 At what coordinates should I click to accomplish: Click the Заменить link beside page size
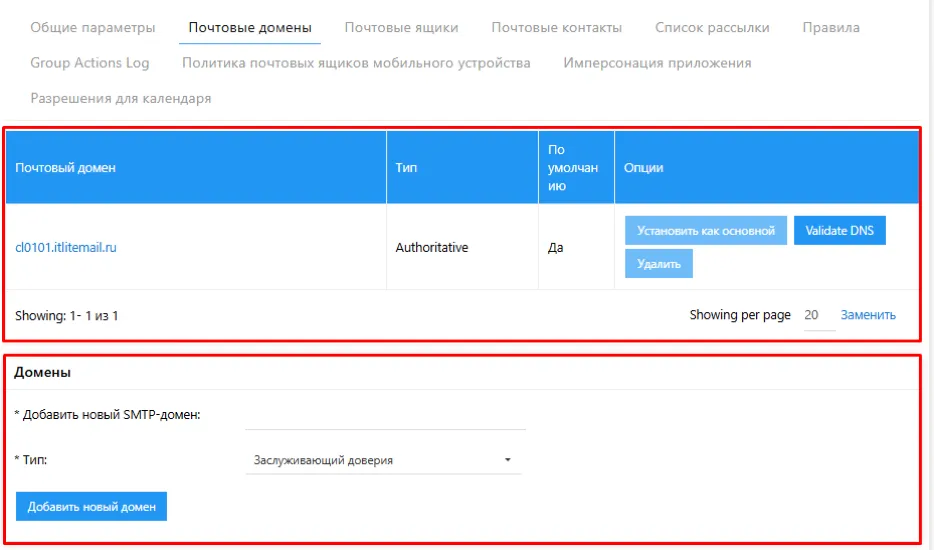(x=868, y=315)
